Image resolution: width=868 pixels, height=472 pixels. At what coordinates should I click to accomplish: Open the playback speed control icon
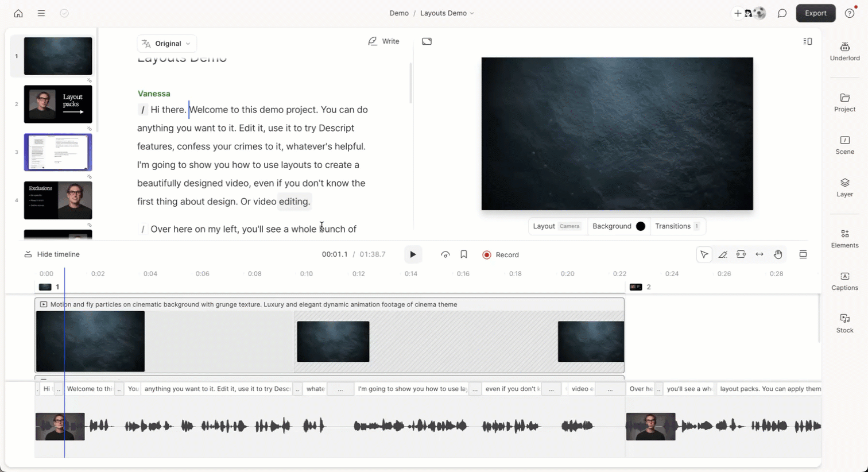click(x=445, y=254)
